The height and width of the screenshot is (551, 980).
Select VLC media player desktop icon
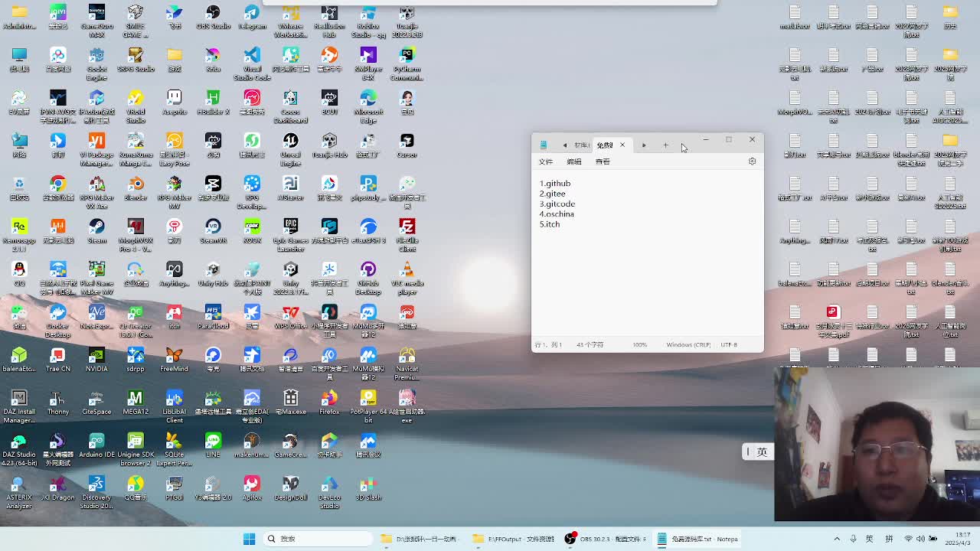407,279
